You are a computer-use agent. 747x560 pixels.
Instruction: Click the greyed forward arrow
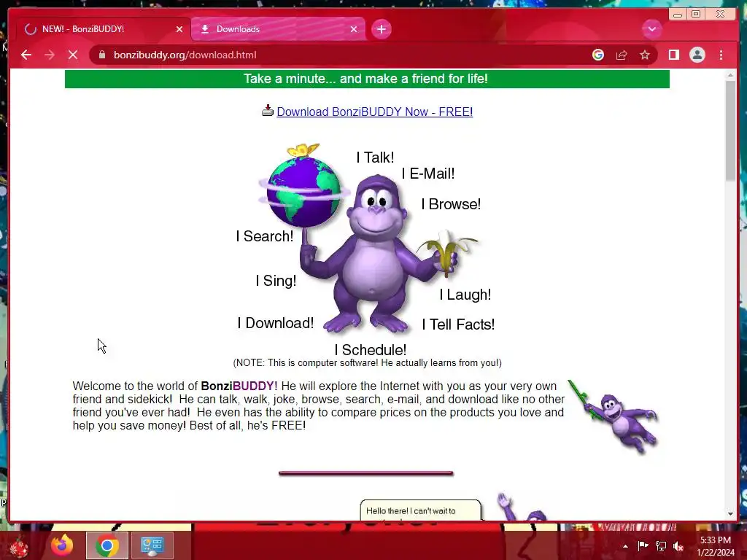(50, 55)
